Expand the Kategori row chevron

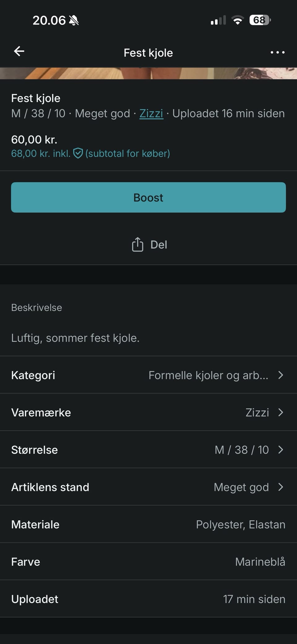point(281,375)
